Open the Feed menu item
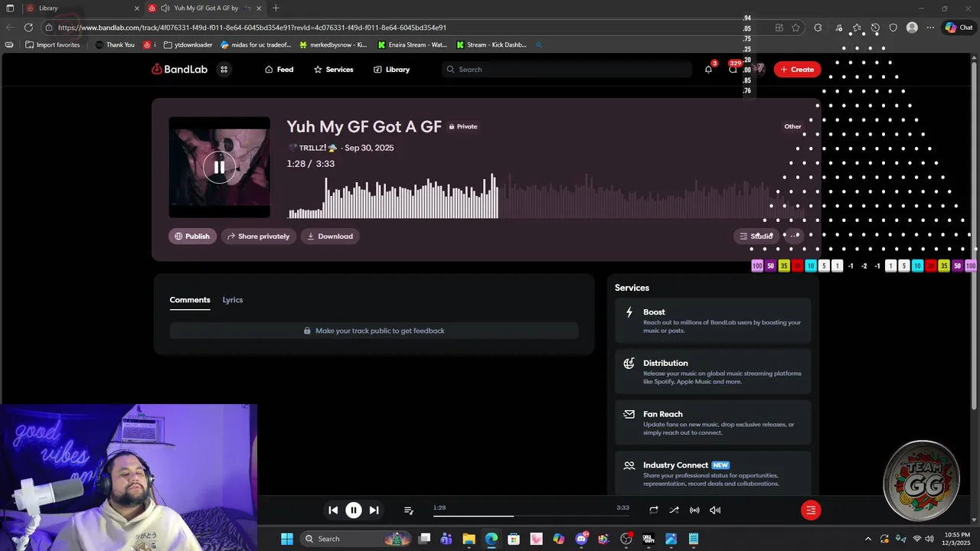Image resolution: width=980 pixels, height=551 pixels. click(279, 70)
